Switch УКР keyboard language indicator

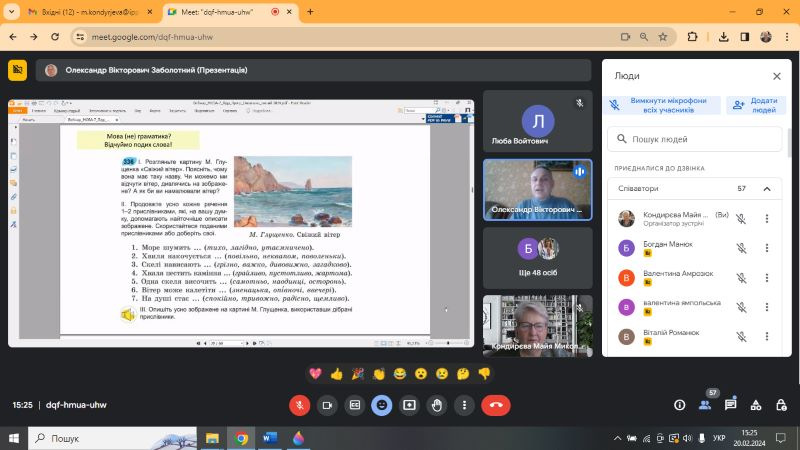click(x=719, y=438)
